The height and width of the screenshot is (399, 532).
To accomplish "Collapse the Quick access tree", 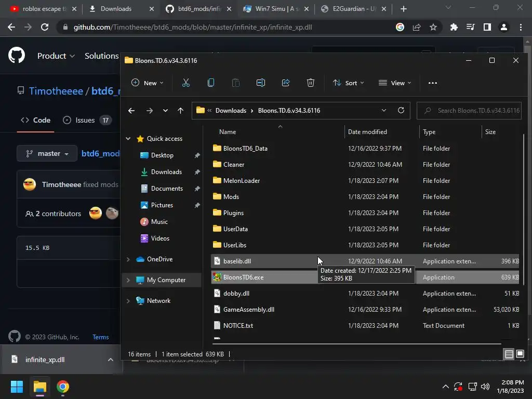I will 128,138.
